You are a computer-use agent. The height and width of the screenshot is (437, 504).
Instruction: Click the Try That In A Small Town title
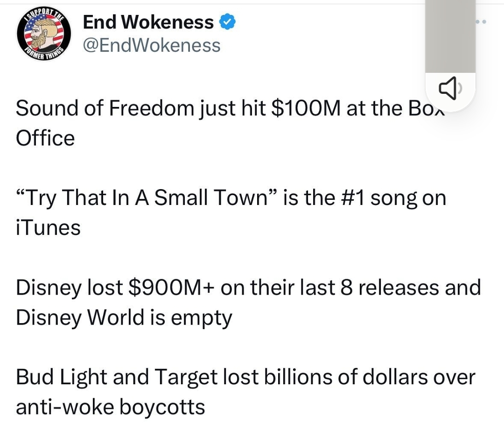[147, 197]
